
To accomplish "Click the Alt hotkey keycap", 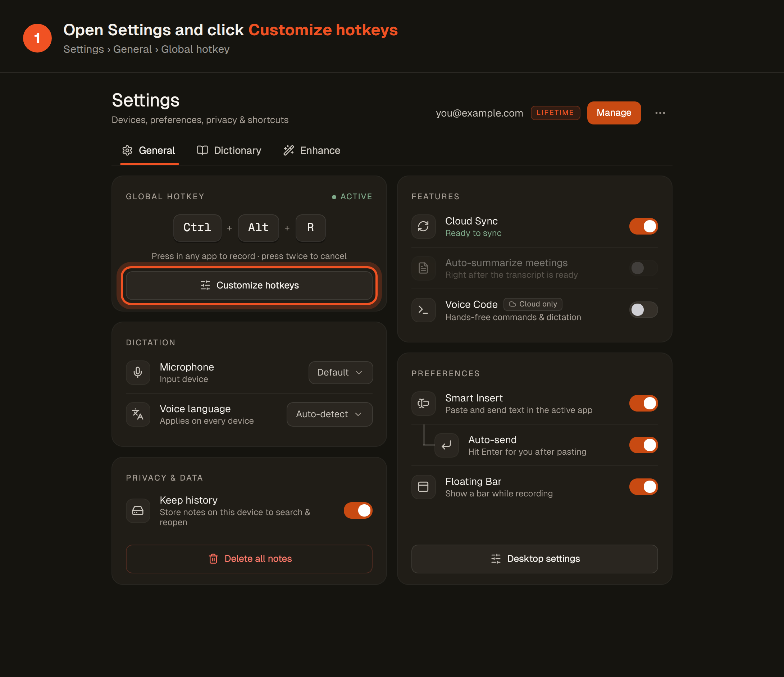I will [x=258, y=228].
